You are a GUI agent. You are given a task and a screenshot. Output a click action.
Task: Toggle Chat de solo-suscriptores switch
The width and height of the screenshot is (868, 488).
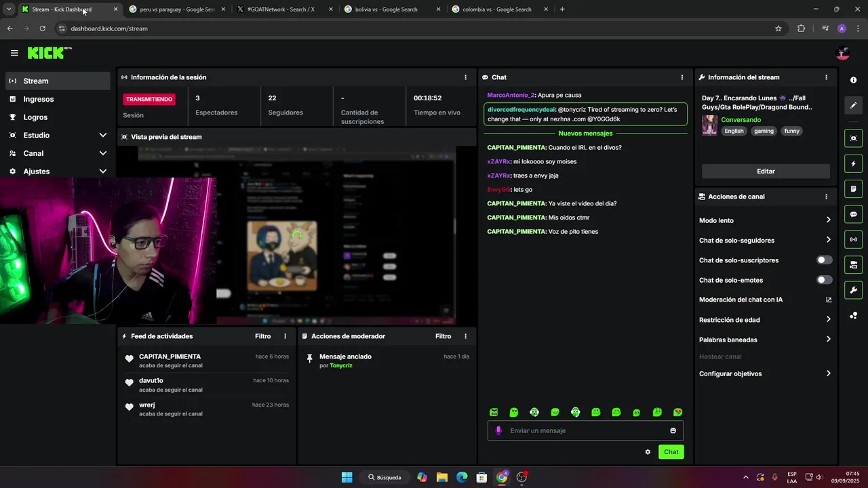click(824, 260)
